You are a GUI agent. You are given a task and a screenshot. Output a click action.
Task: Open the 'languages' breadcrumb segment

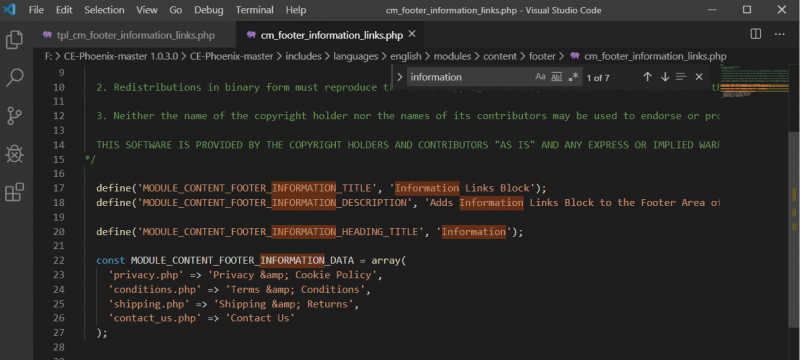click(356, 56)
